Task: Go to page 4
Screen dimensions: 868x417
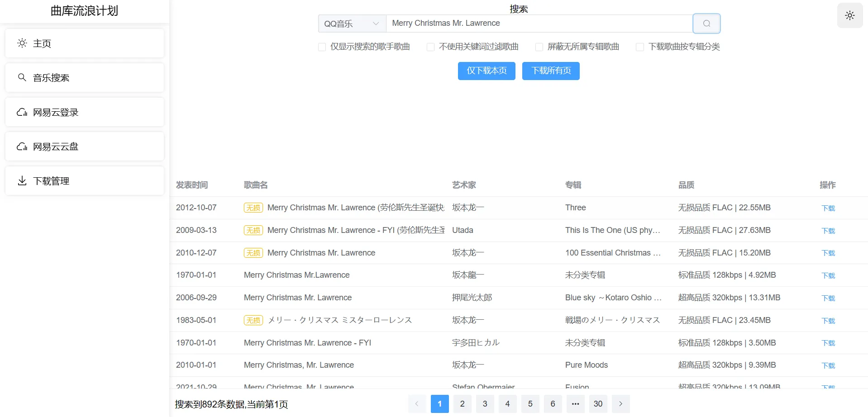Action: coord(507,404)
